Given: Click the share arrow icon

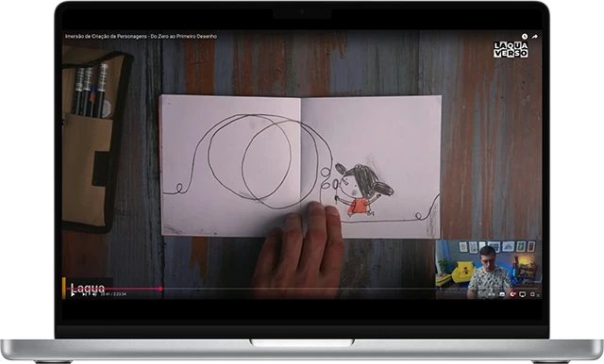Looking at the screenshot, I should tap(535, 37).
